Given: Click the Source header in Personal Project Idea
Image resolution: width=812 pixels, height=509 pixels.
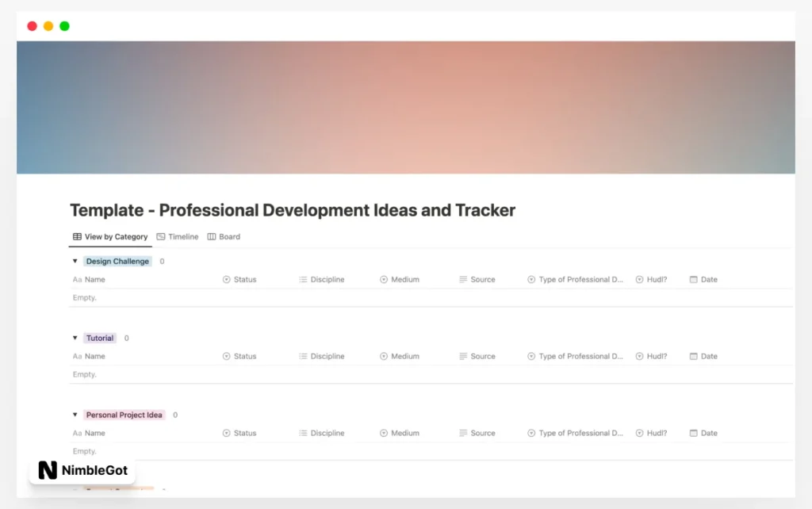Looking at the screenshot, I should click(x=477, y=433).
